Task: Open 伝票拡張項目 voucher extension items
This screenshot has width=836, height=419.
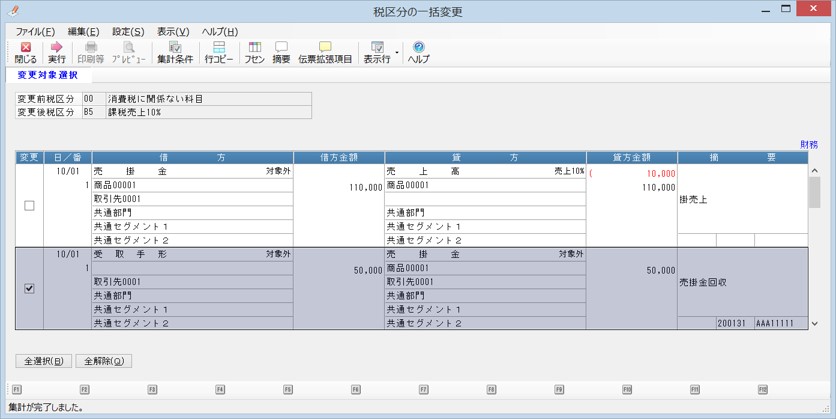Action: [325, 53]
